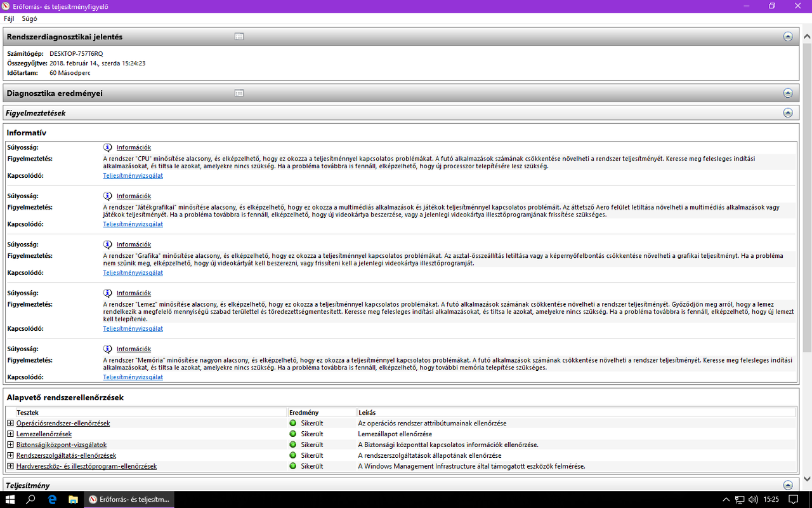
Task: Expand the Operációsrendszer-ellenőrzések tree row
Action: tap(10, 423)
